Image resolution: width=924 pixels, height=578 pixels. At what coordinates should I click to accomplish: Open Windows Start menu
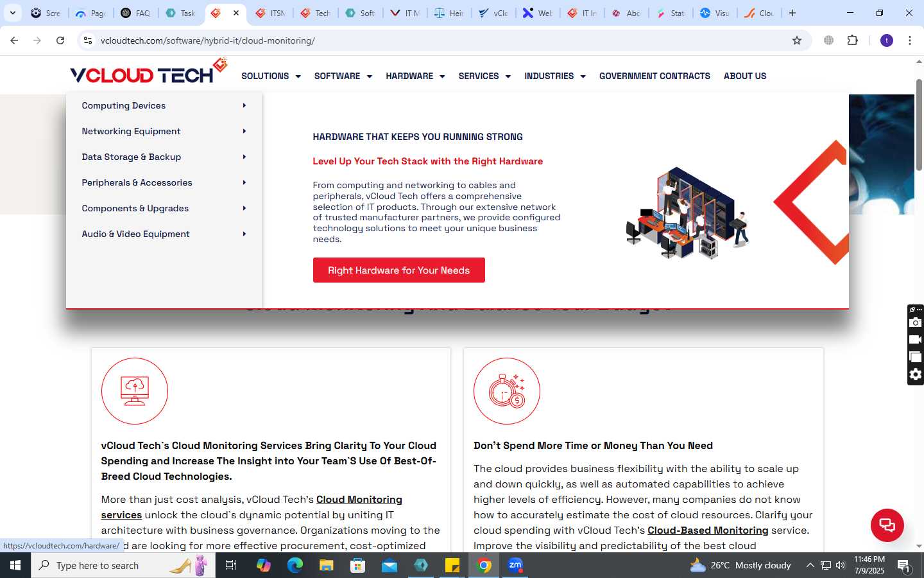[15, 565]
